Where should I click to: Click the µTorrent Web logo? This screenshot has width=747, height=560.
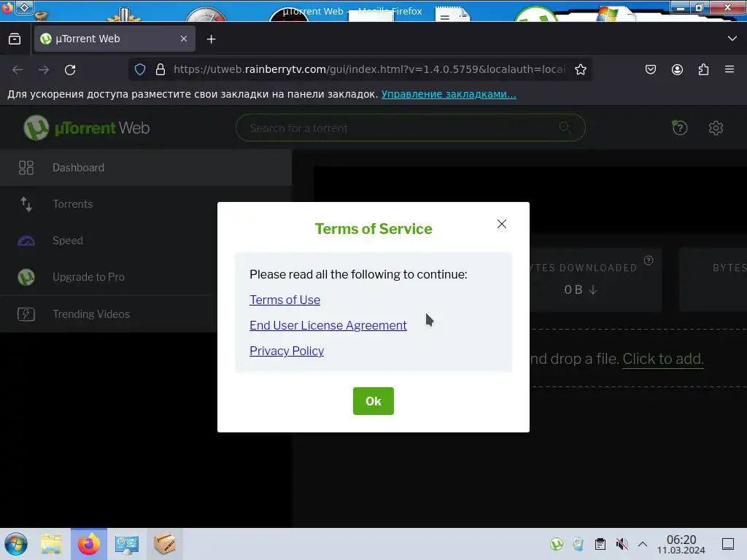[x=87, y=128]
